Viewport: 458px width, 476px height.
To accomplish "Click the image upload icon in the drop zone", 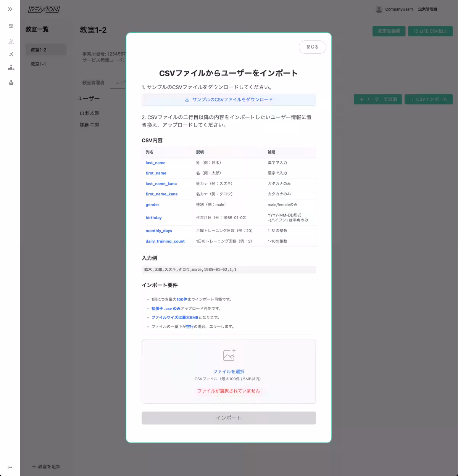I will click(x=229, y=355).
